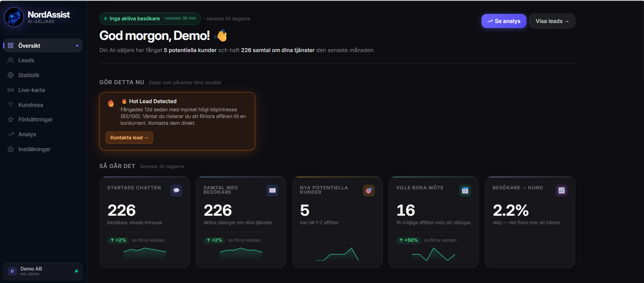
Task: Open the Analys menu item
Action: point(43,134)
